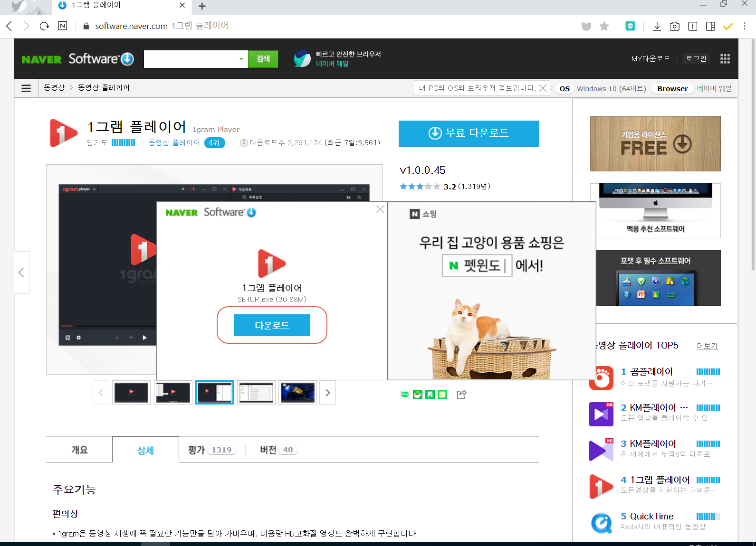Show previous thumbnails with left arrow
This screenshot has width=756, height=546.
point(101,393)
